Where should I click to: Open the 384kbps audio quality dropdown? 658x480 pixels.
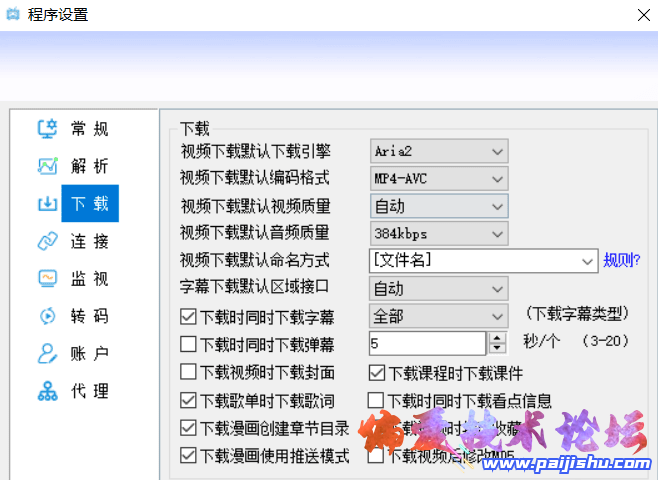click(439, 234)
